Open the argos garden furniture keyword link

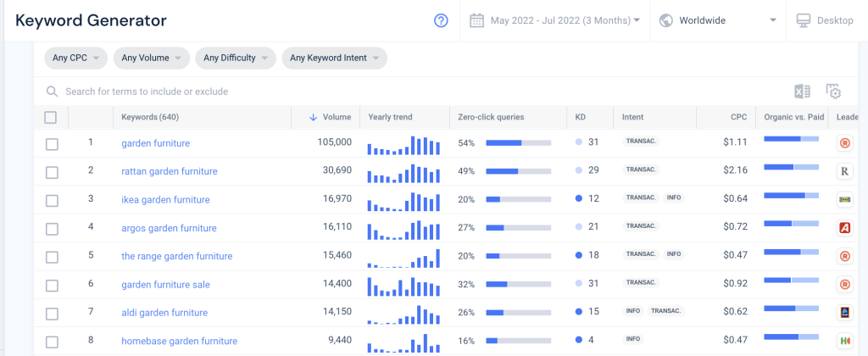pyautogui.click(x=169, y=228)
